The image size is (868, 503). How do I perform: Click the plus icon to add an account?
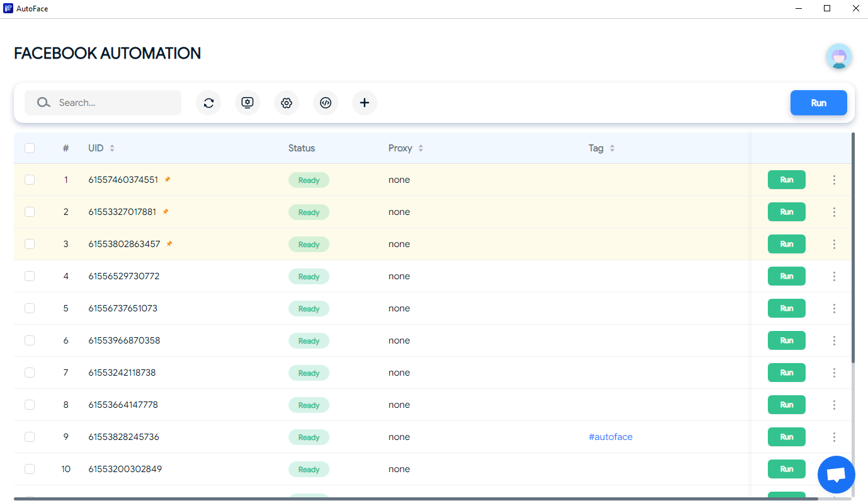pyautogui.click(x=365, y=103)
